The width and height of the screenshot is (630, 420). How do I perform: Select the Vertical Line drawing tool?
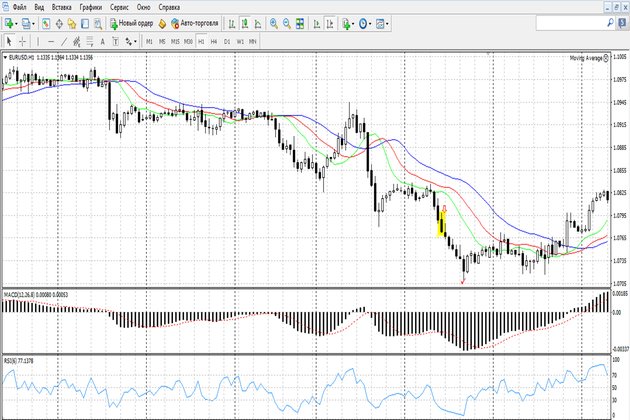pos(38,41)
